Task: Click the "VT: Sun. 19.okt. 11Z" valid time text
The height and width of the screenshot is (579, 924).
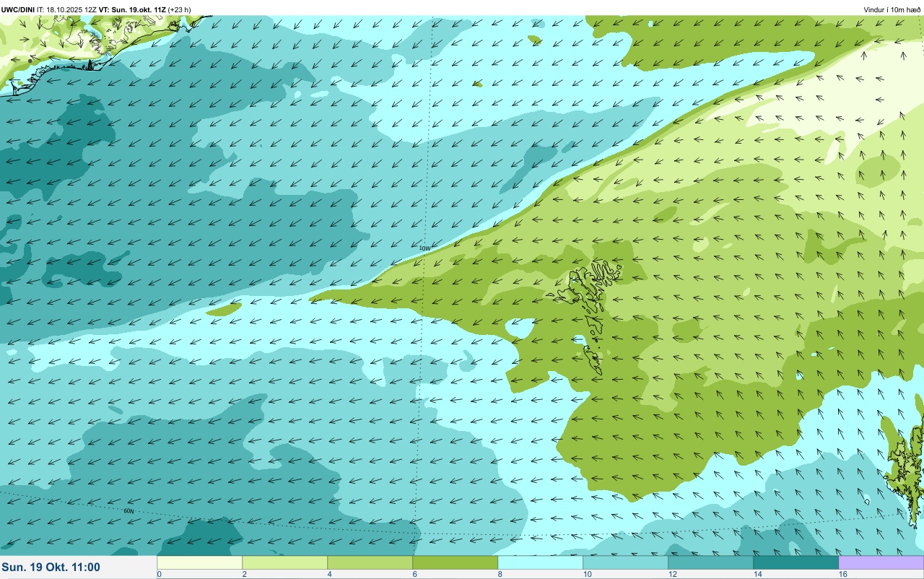Action: pyautogui.click(x=132, y=9)
